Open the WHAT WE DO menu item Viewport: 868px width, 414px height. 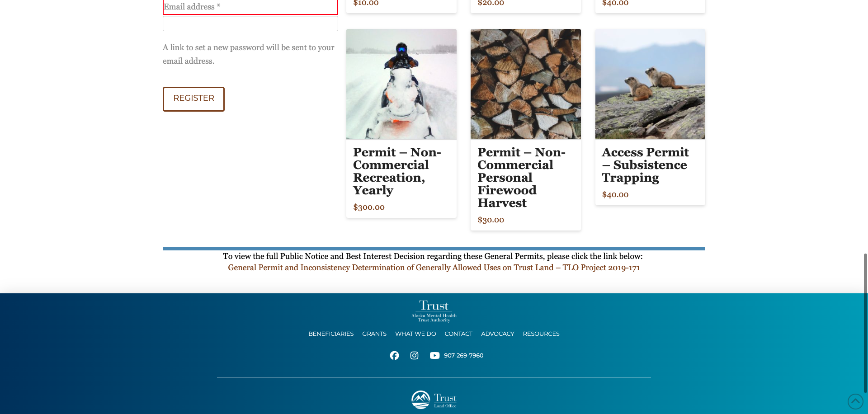pos(415,334)
